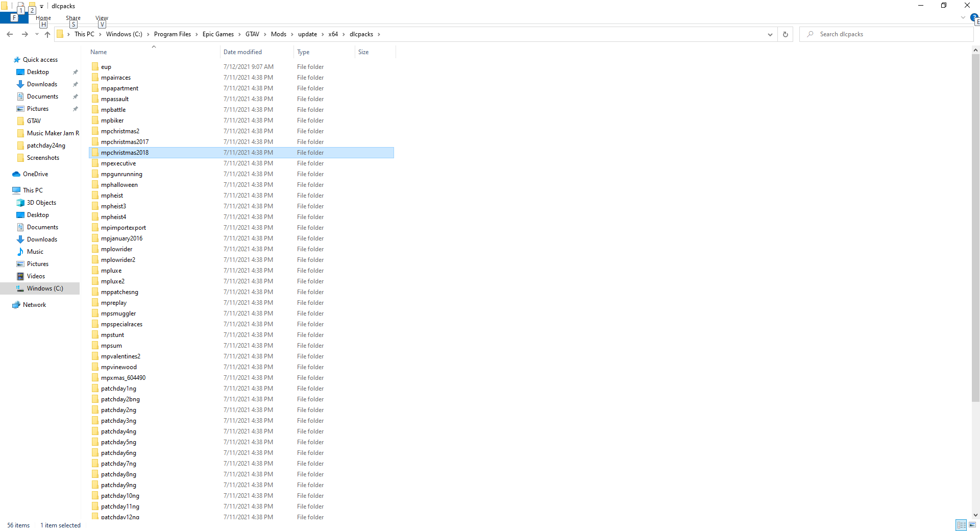Expand the chevron after Epic Games breadcrumb
The image size is (980, 531).
point(239,34)
